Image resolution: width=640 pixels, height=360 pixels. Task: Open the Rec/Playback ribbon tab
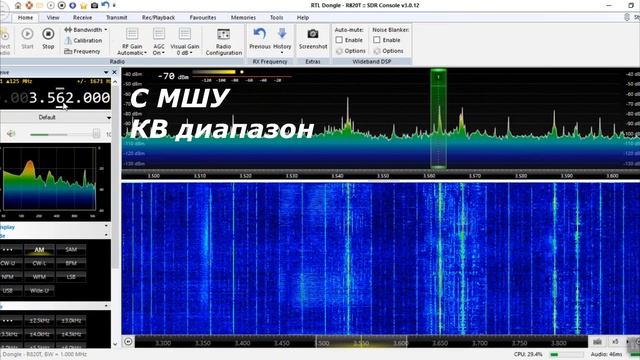click(x=158, y=18)
